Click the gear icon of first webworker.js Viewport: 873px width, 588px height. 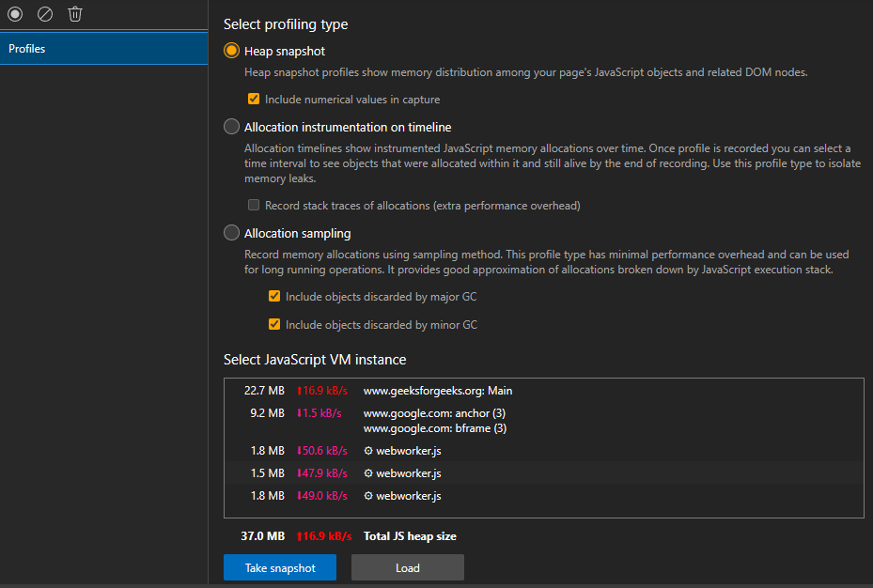(x=368, y=451)
